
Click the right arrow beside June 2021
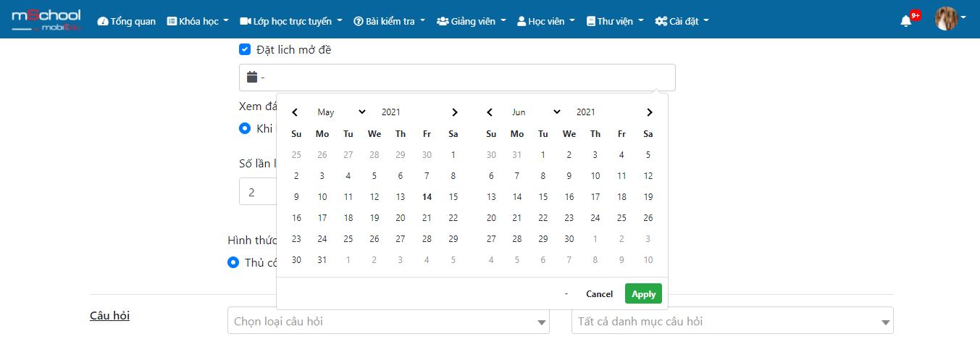click(649, 112)
